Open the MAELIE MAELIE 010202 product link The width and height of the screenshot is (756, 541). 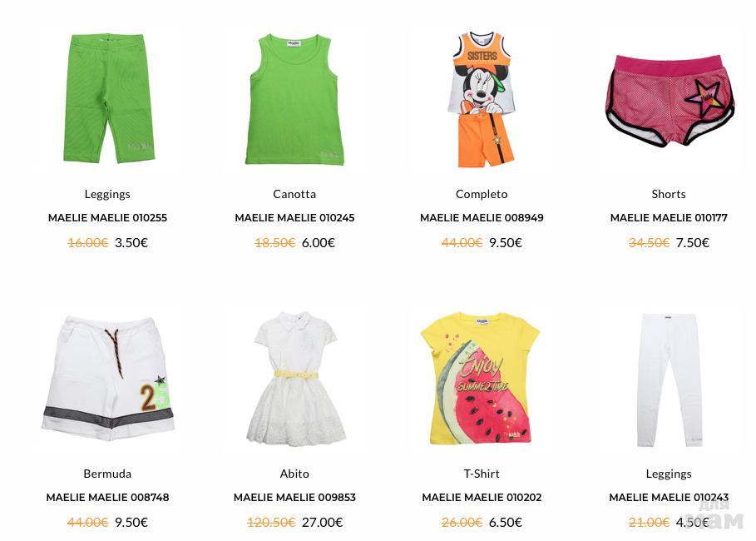tap(482, 497)
